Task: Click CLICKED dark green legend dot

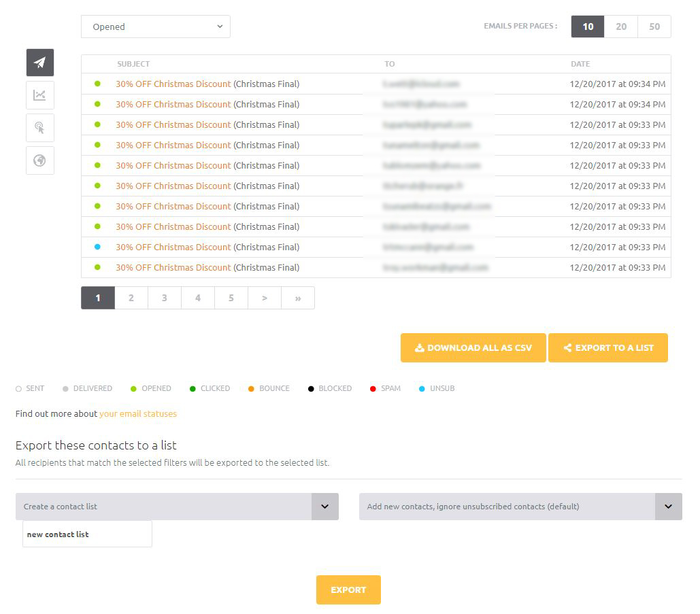Action: click(x=193, y=389)
